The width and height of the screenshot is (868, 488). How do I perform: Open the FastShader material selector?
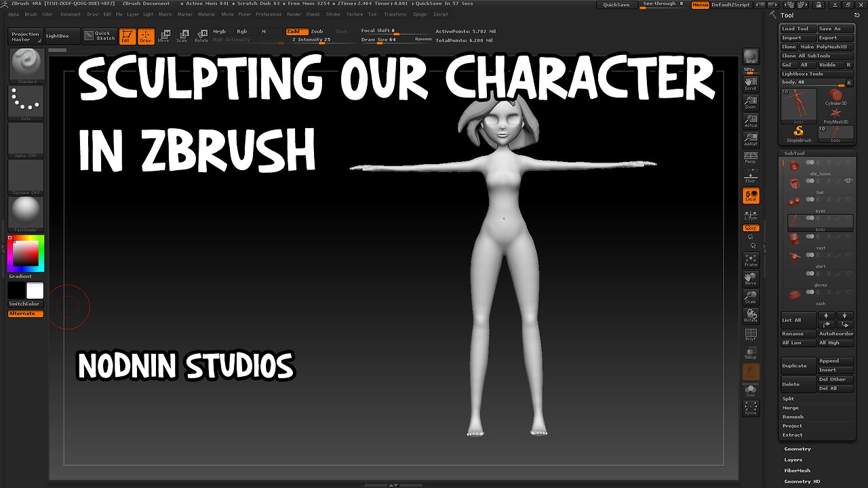point(26,214)
